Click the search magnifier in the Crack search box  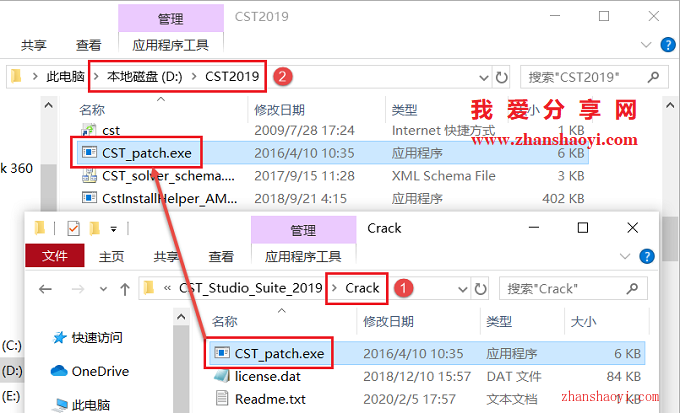[x=632, y=288]
